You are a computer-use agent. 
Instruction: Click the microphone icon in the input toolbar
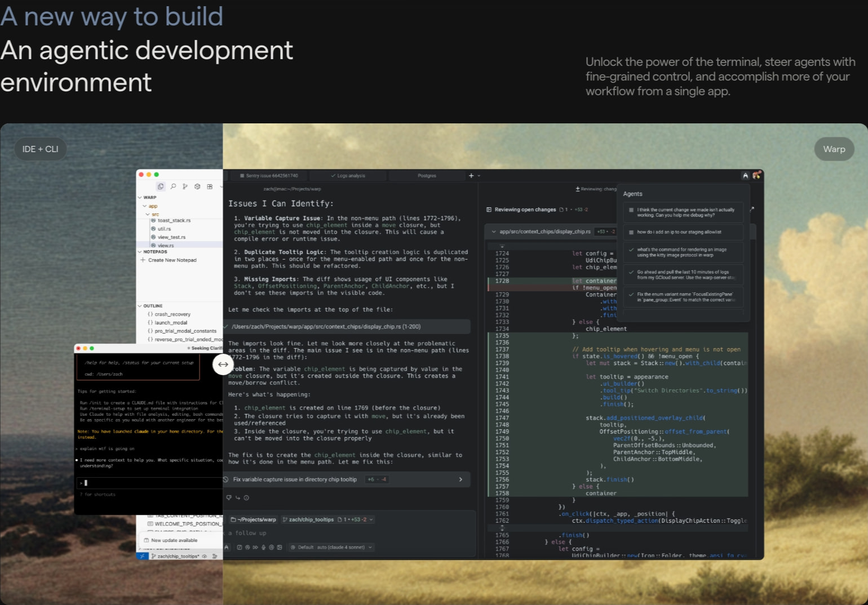click(263, 548)
